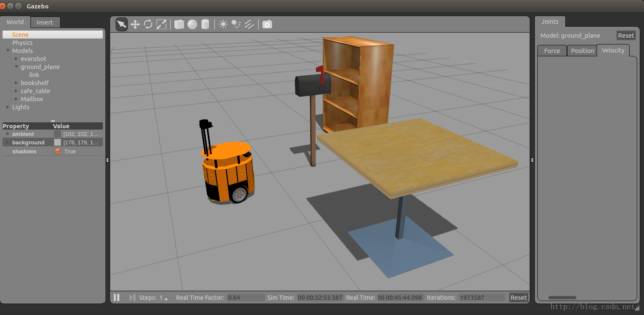Expand the evarobot model tree
Image resolution: width=644 pixels, height=315 pixels.
coord(16,59)
